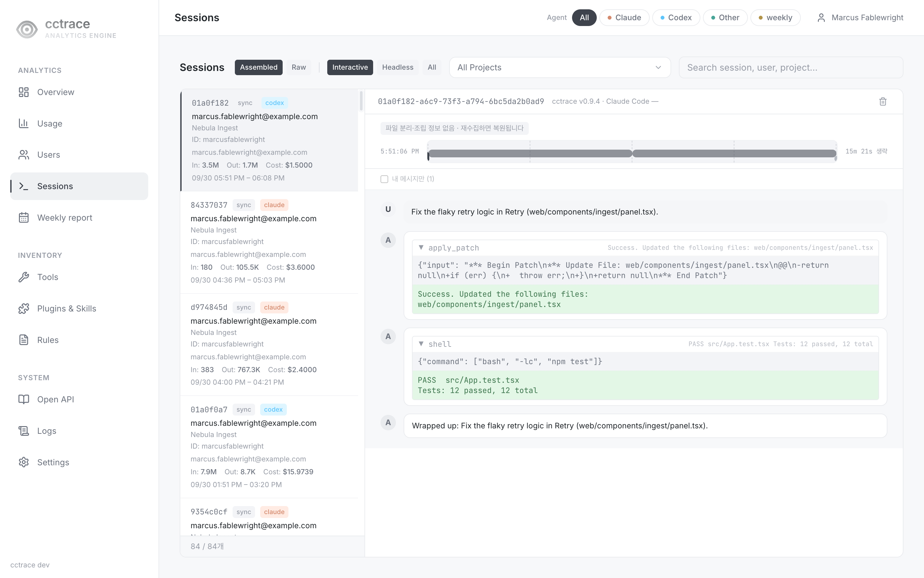
Task: Click the cctrace eye logo
Action: (27, 29)
